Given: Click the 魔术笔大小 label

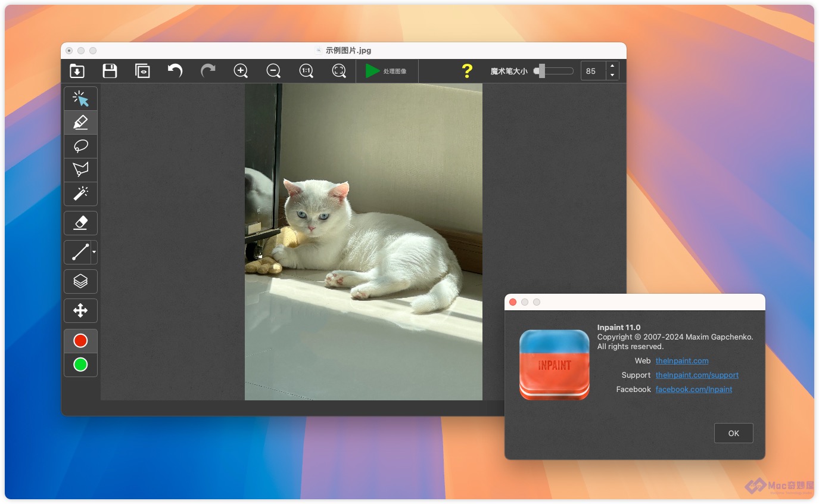Looking at the screenshot, I should point(509,71).
